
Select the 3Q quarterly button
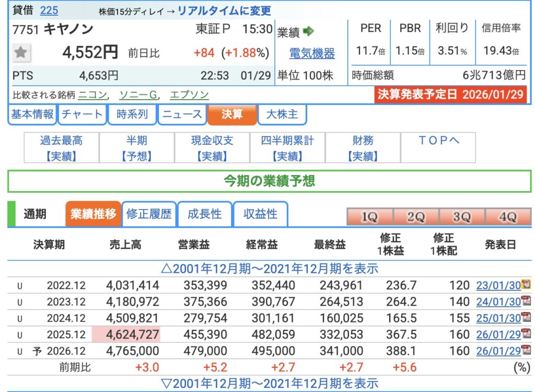pos(462,217)
